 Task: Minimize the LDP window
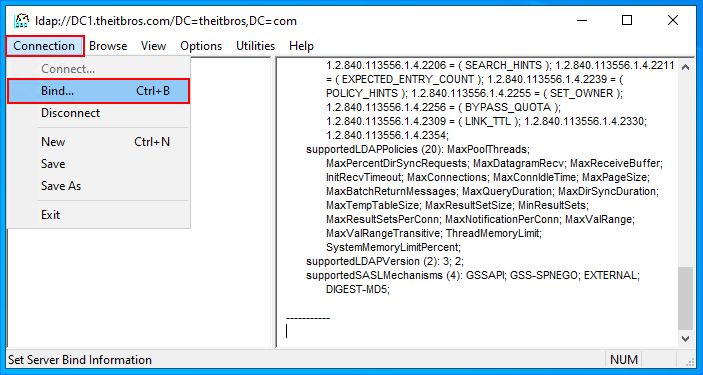click(x=581, y=20)
